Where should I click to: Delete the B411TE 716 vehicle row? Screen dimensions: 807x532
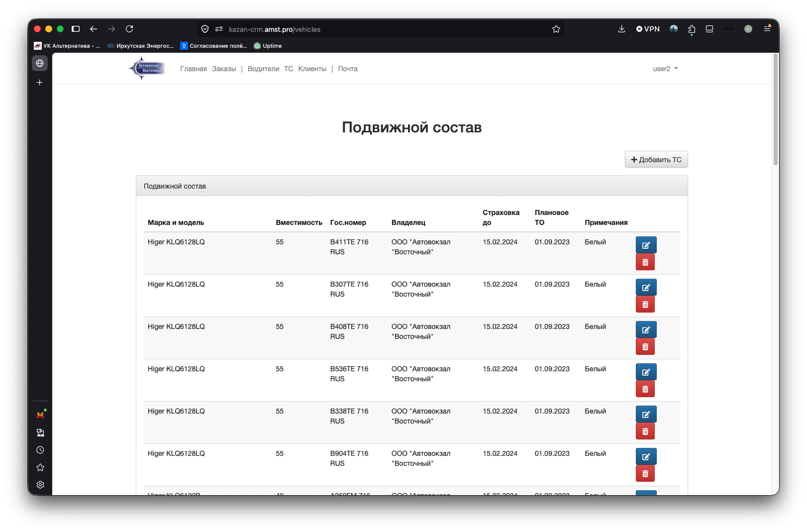(x=645, y=262)
